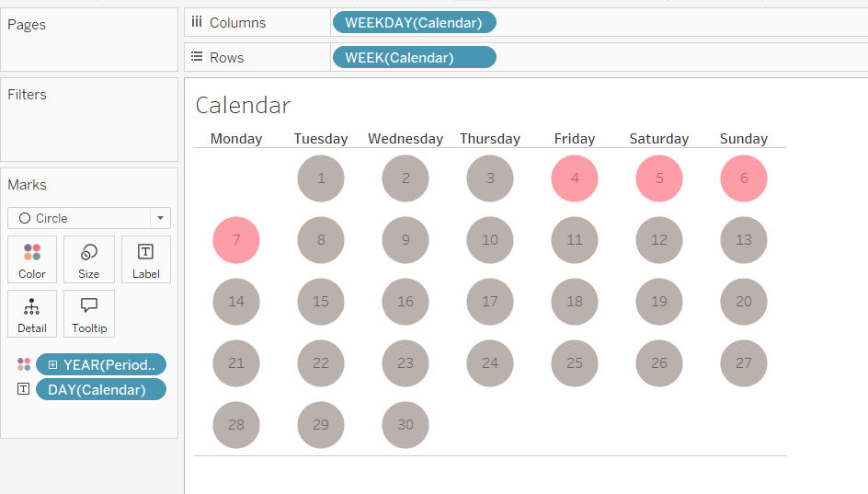868x494 pixels.
Task: Open the Label marks card
Action: [145, 258]
